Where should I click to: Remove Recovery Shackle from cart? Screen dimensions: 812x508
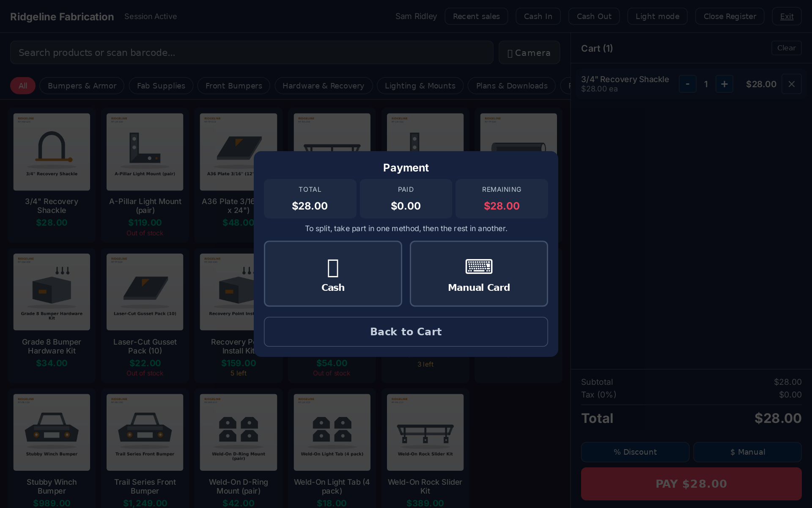click(x=792, y=84)
